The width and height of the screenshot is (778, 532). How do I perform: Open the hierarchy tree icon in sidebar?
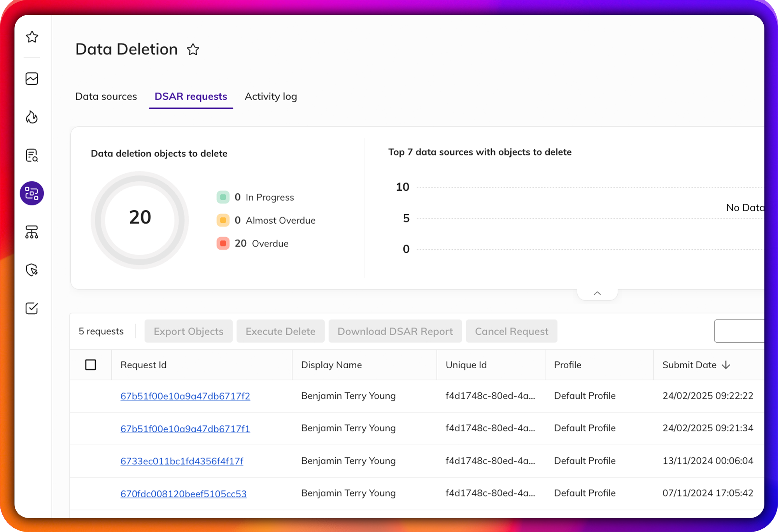tap(32, 232)
